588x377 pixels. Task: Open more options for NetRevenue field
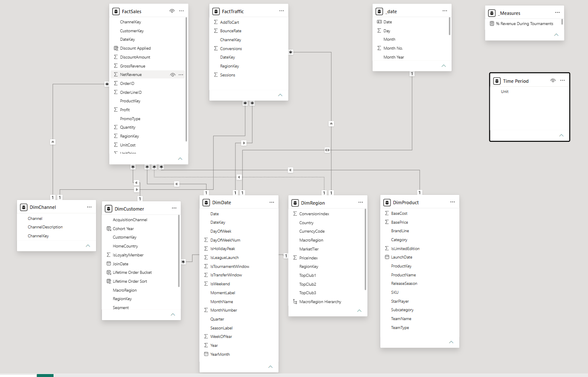click(181, 75)
